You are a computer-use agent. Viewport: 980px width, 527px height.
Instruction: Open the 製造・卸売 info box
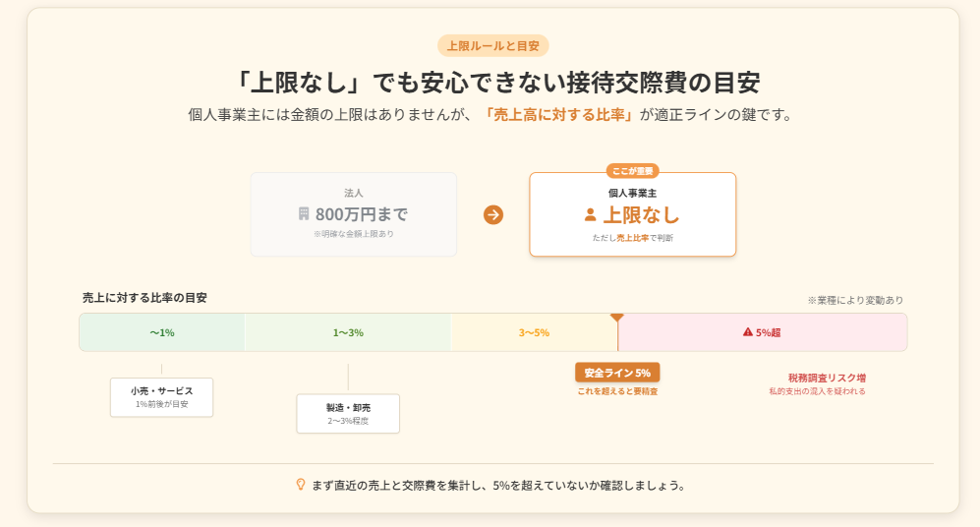(348, 413)
